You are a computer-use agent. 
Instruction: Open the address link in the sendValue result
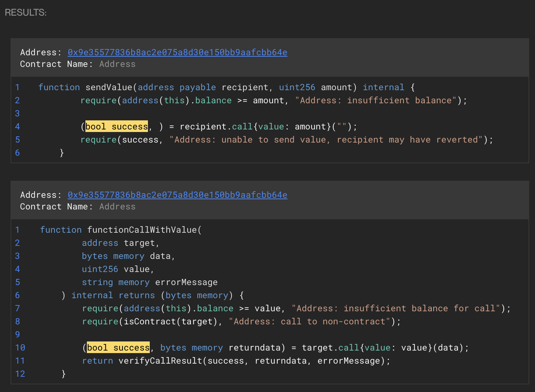[x=177, y=52]
